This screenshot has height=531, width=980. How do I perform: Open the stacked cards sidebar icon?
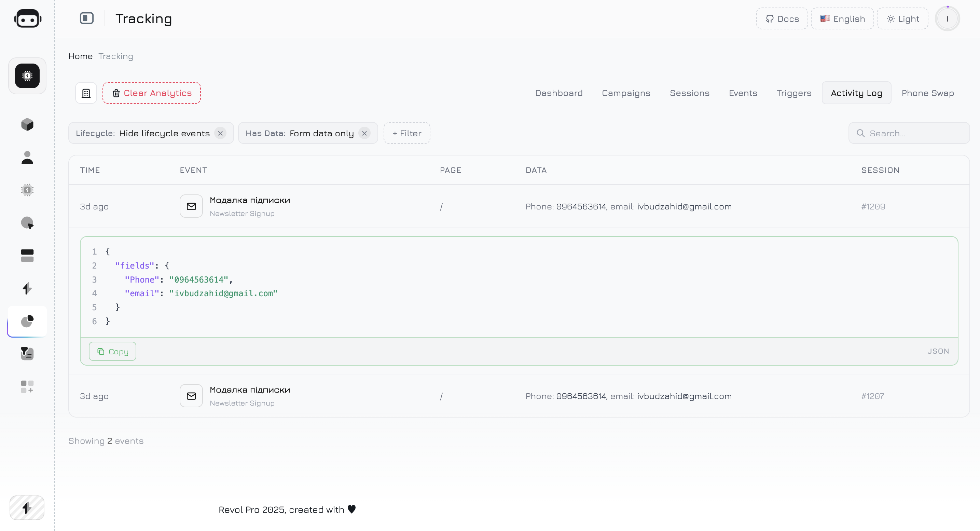27,255
